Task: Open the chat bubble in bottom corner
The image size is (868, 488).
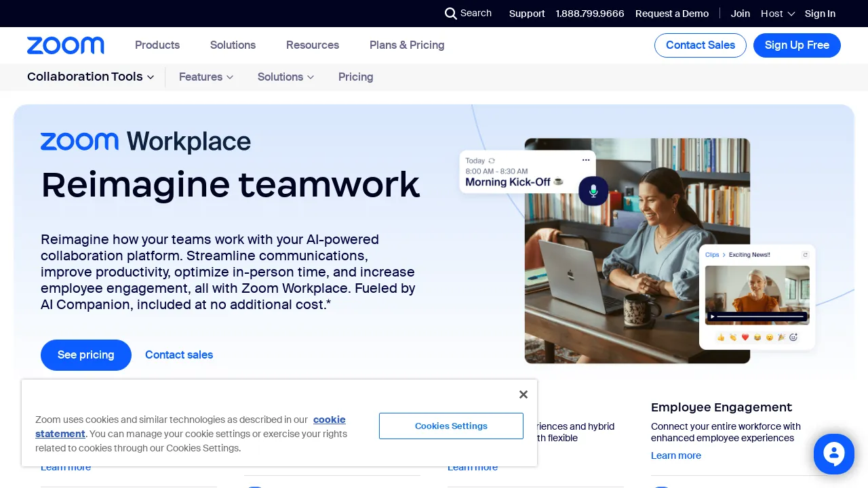Action: click(x=834, y=454)
